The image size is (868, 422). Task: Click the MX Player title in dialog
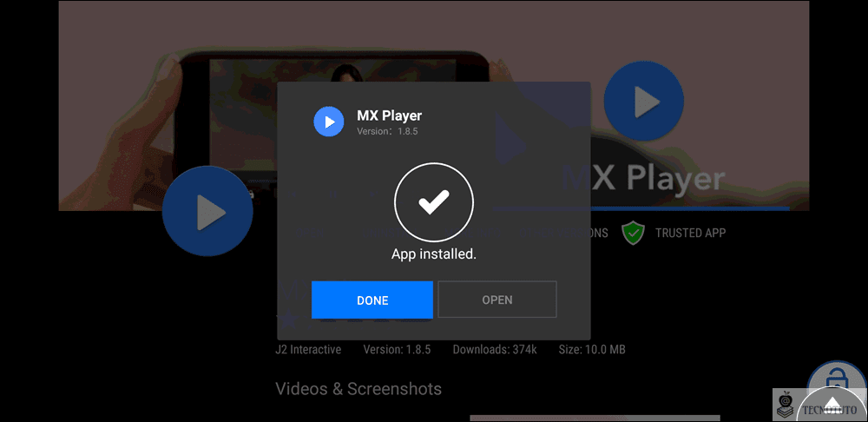(x=389, y=115)
